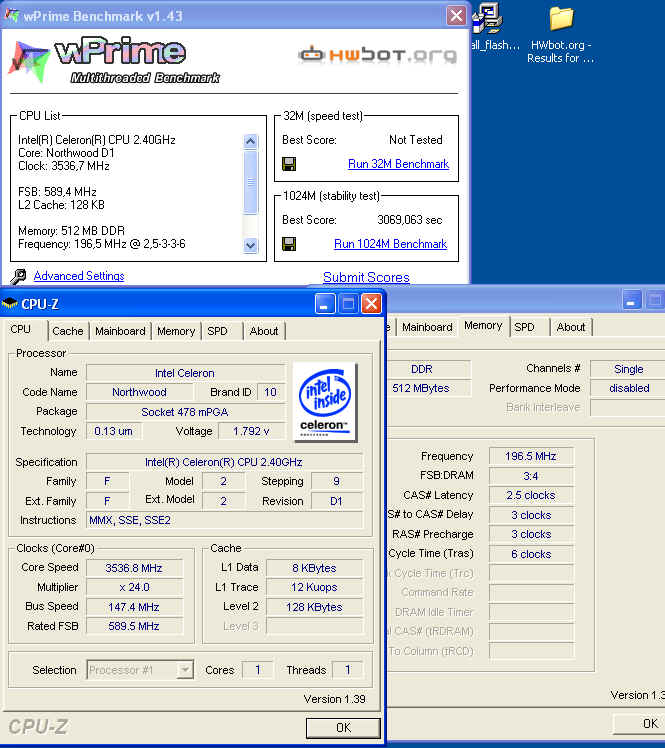Click the memory Frequency value 196.5 MHz
This screenshot has width=665, height=748.
tap(531, 457)
